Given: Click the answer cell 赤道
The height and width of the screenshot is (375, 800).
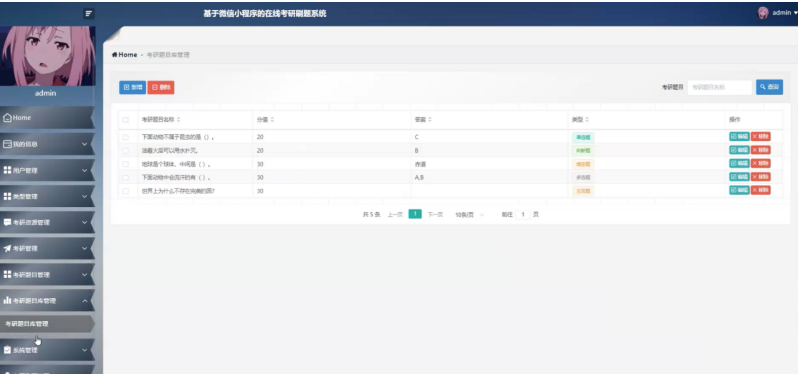Looking at the screenshot, I should 420,164.
